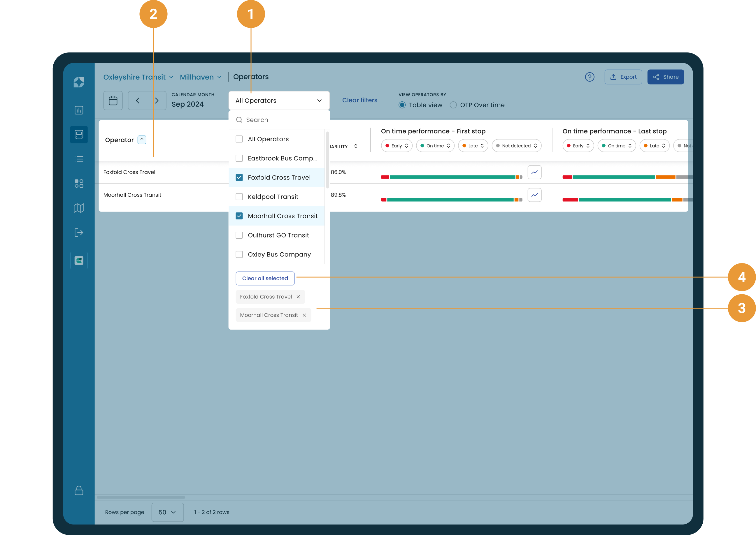The height and width of the screenshot is (535, 756).
Task: Open the help question mark icon
Action: (589, 77)
